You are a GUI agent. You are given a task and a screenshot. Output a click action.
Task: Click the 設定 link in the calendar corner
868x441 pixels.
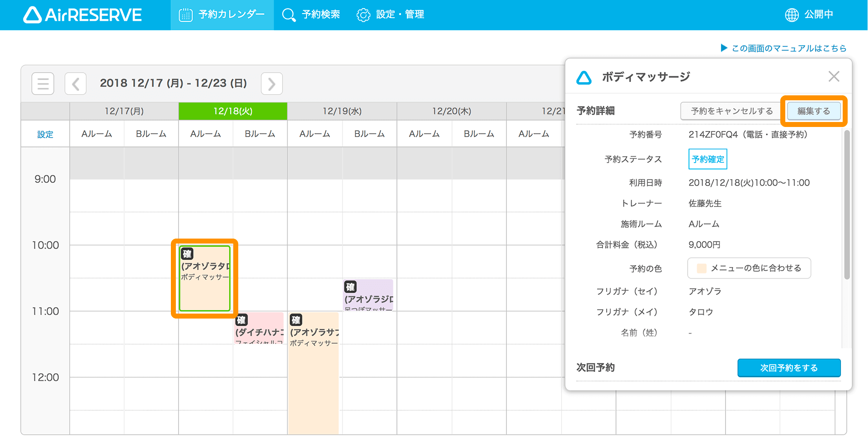[45, 133]
